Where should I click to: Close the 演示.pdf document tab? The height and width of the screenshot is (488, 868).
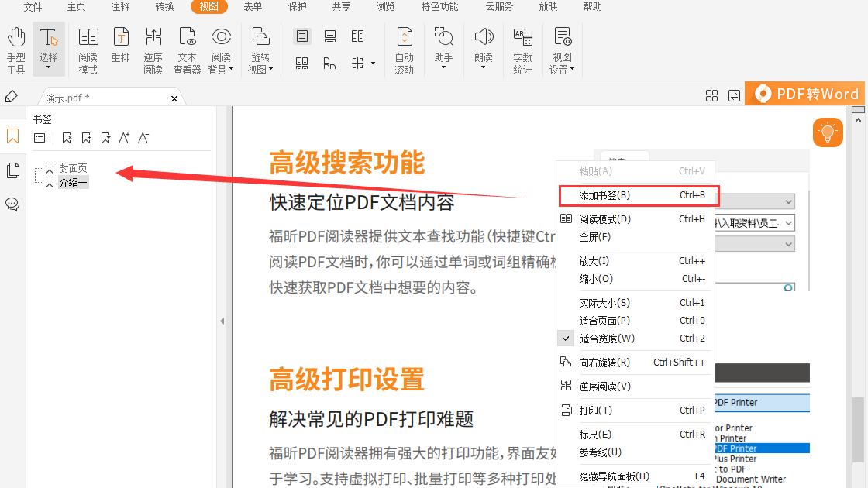(x=174, y=98)
